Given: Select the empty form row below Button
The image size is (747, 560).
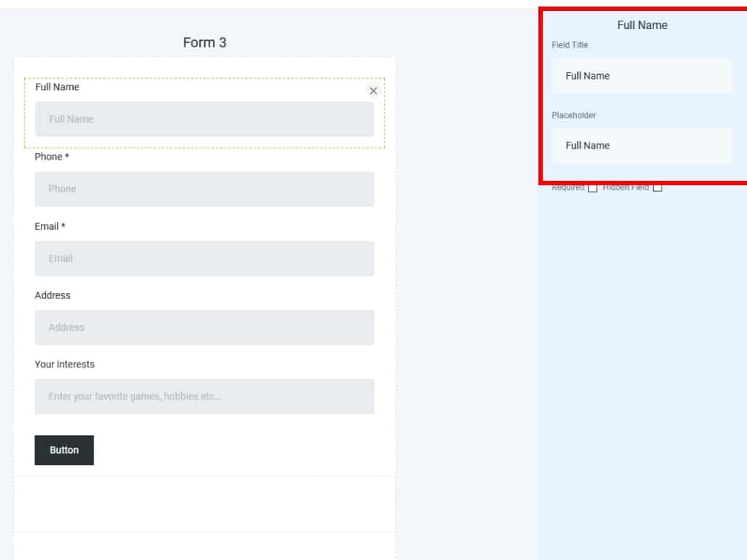Looking at the screenshot, I should click(x=204, y=504).
